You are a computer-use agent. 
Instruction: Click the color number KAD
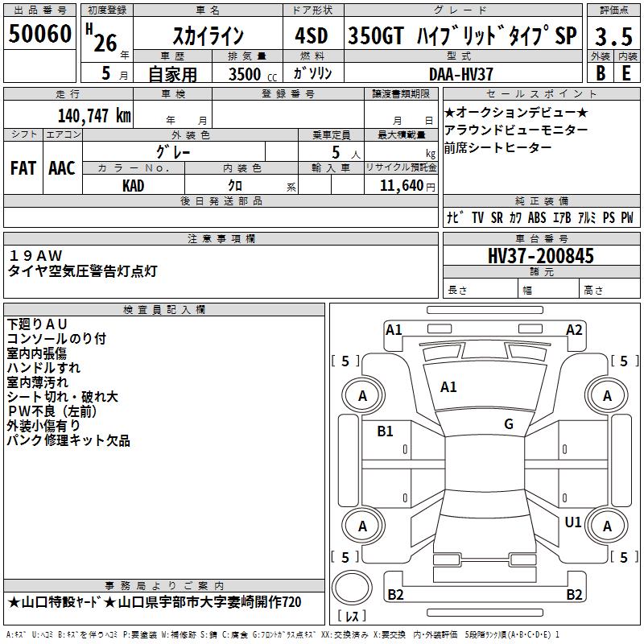[x=133, y=186]
